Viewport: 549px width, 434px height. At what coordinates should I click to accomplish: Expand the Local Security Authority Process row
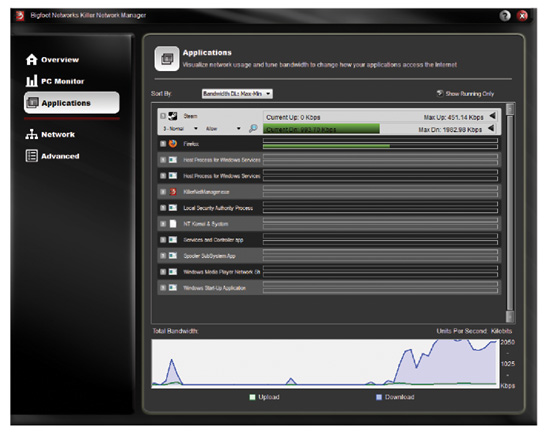pyautogui.click(x=163, y=208)
